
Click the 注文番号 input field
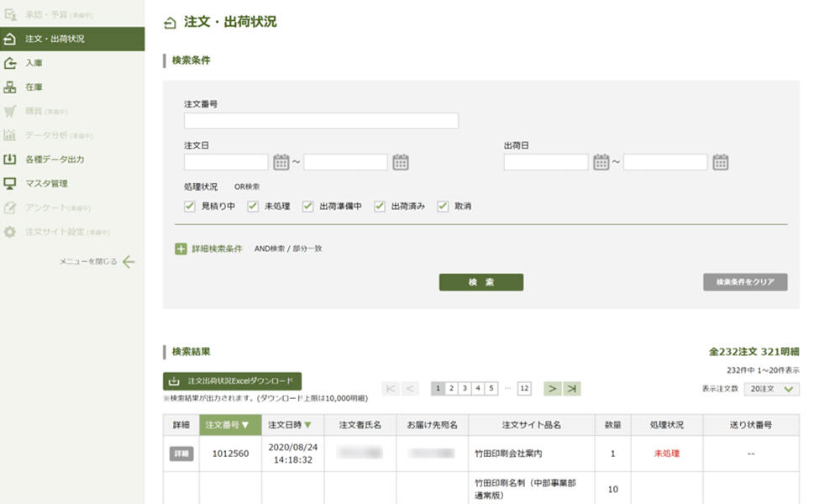click(321, 121)
